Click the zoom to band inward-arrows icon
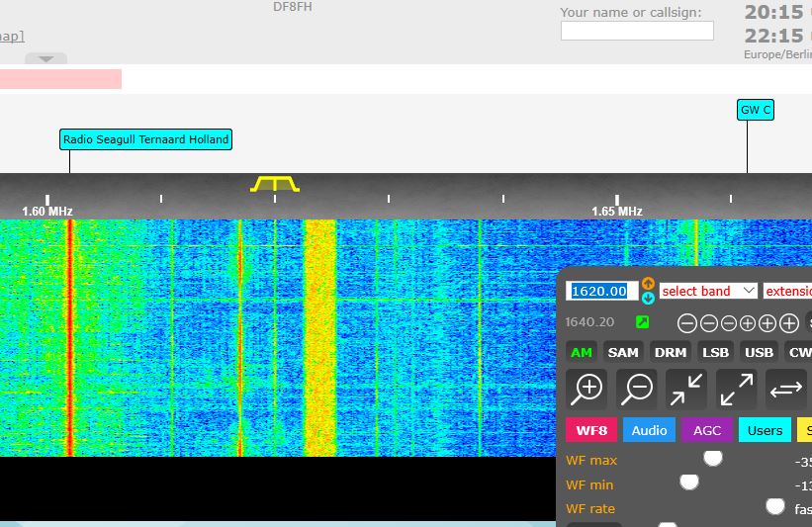The image size is (812, 527). [x=686, y=389]
